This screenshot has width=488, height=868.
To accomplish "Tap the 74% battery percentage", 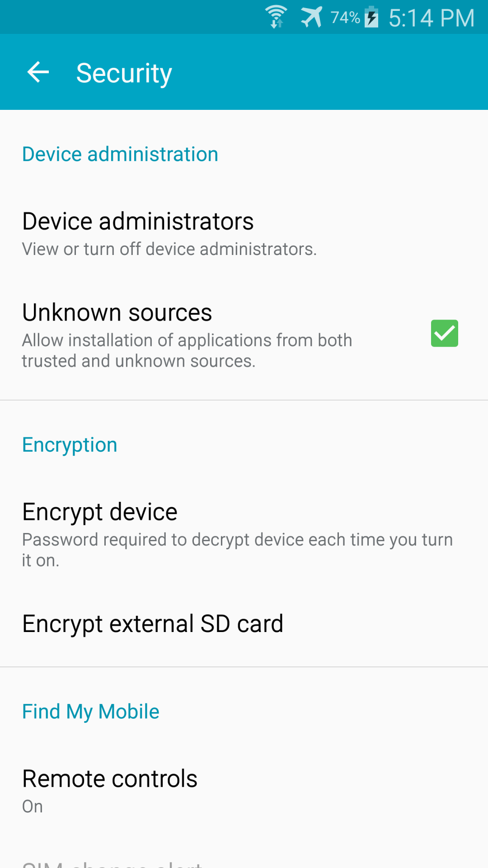I will [x=345, y=17].
